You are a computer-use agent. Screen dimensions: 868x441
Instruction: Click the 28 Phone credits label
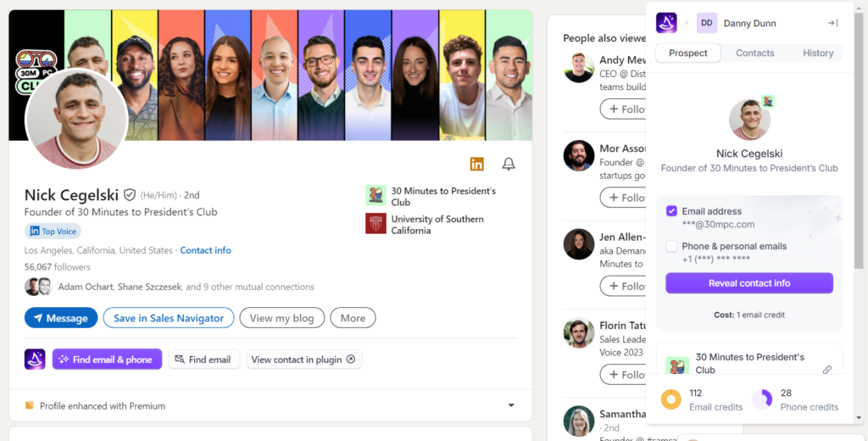[x=809, y=400]
